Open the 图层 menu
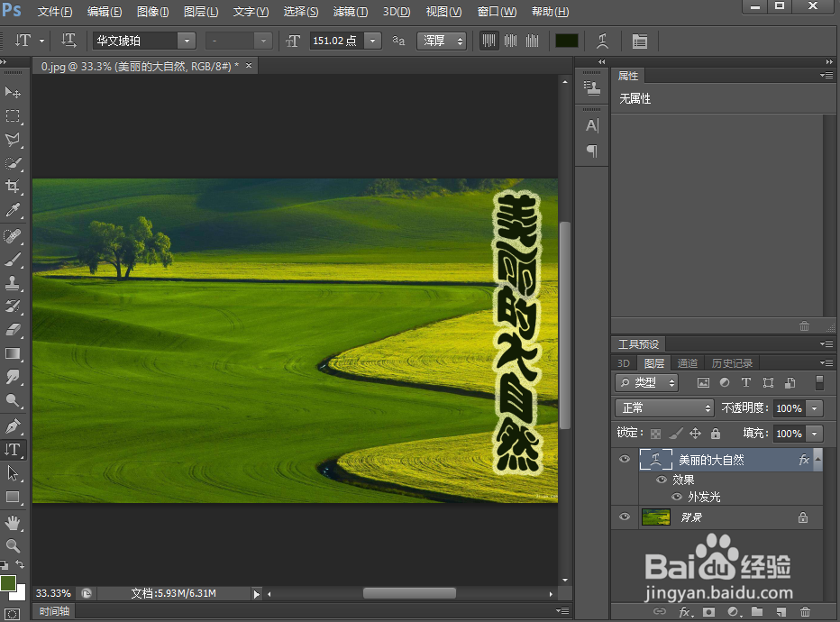Image resolution: width=840 pixels, height=622 pixels. pos(201,11)
